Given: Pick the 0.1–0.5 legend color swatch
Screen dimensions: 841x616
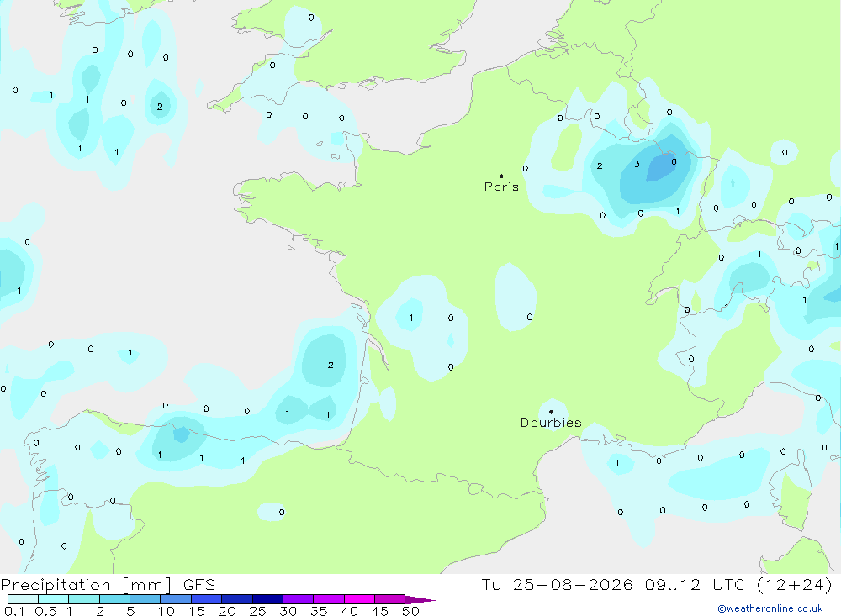Looking at the screenshot, I should pos(23,599).
